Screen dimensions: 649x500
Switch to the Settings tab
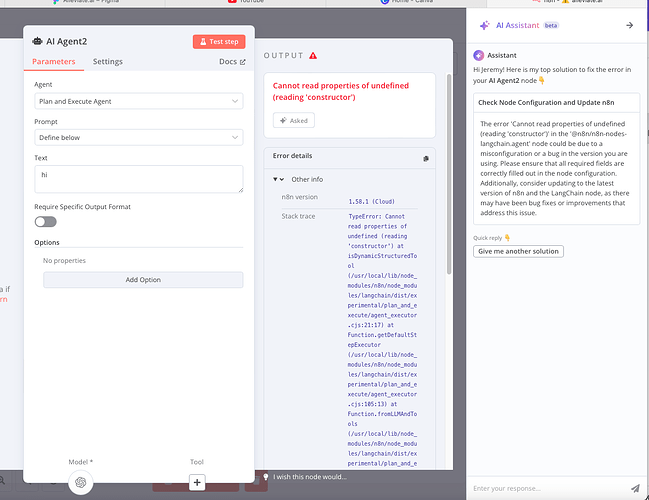click(108, 61)
